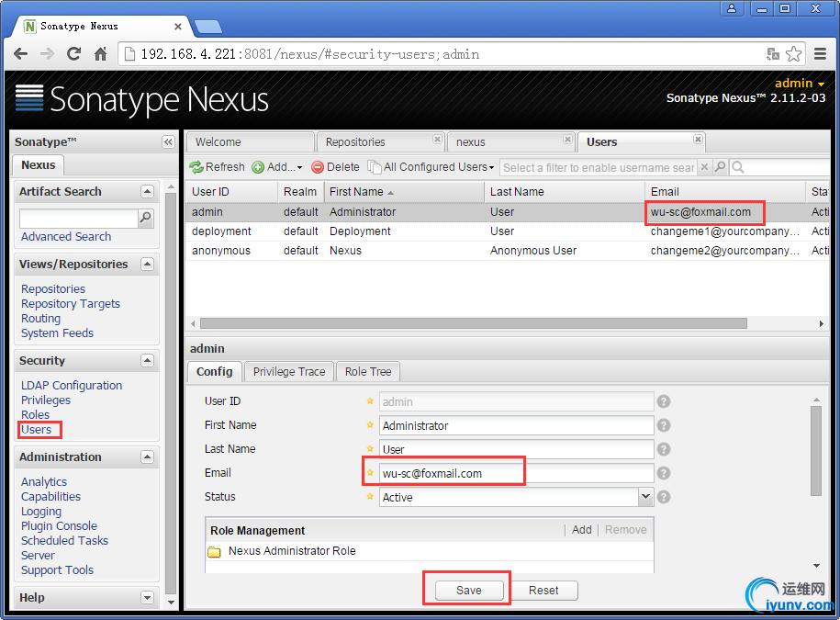The height and width of the screenshot is (620, 840).
Task: Close the Sonatype Nexus browser tab
Action: 178,27
